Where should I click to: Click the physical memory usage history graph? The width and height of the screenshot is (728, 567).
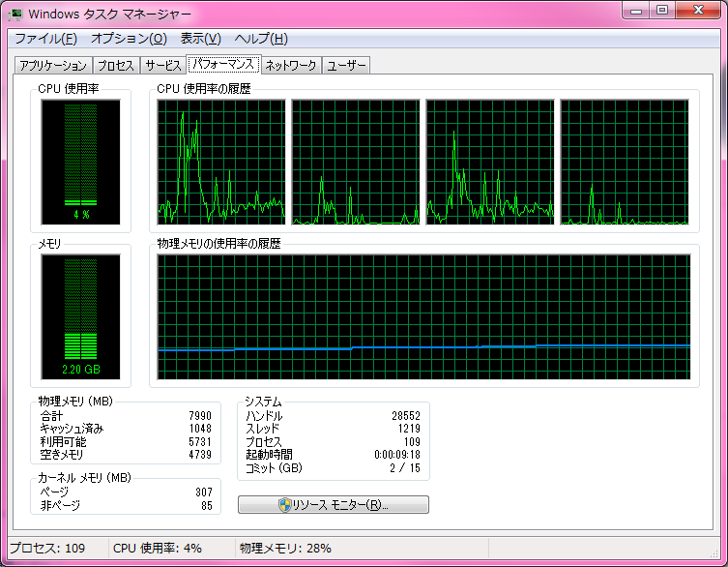coord(423,316)
